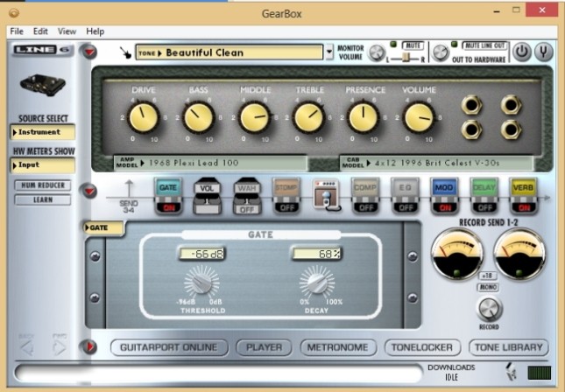Turn on the WAH OFF switch
The height and width of the screenshot is (392, 565).
click(247, 209)
